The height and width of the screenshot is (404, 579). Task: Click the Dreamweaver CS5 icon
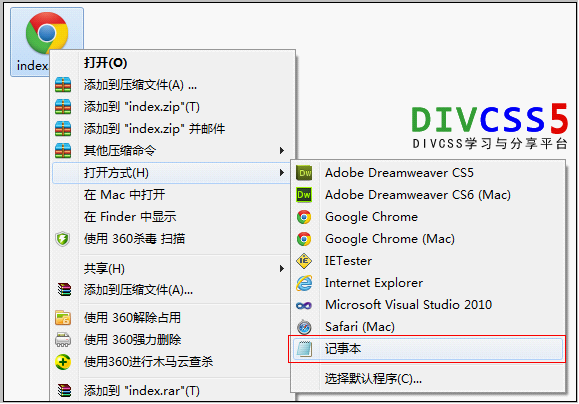coord(304,173)
